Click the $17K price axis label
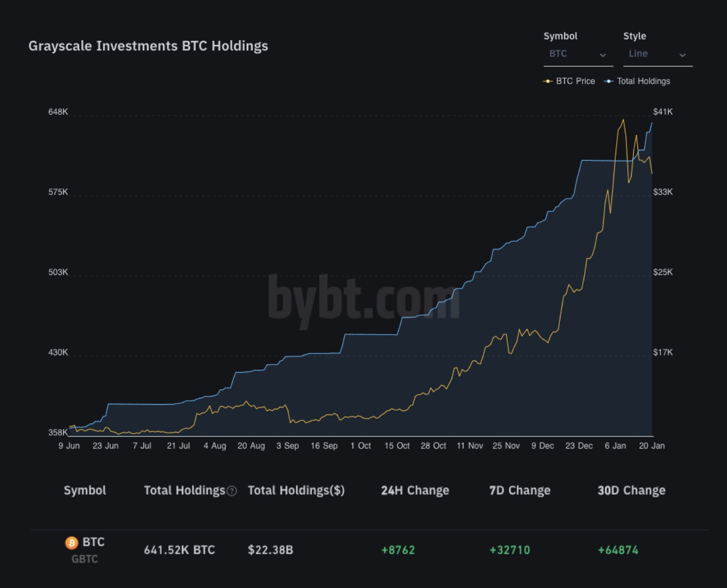This screenshot has height=588, width=727. [663, 352]
